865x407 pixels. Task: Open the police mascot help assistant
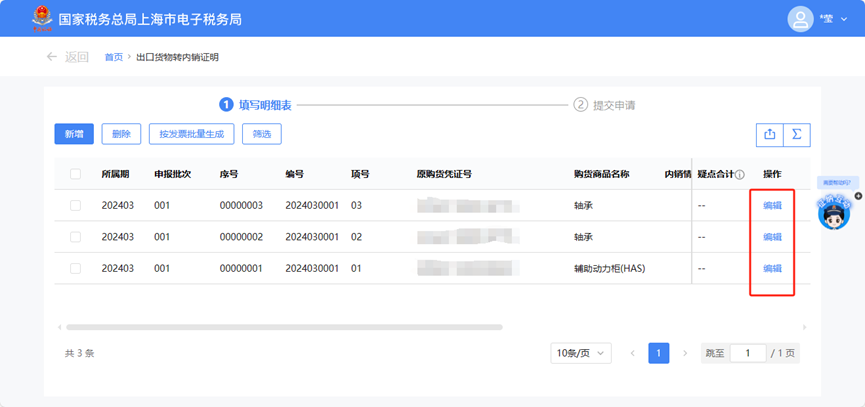833,212
